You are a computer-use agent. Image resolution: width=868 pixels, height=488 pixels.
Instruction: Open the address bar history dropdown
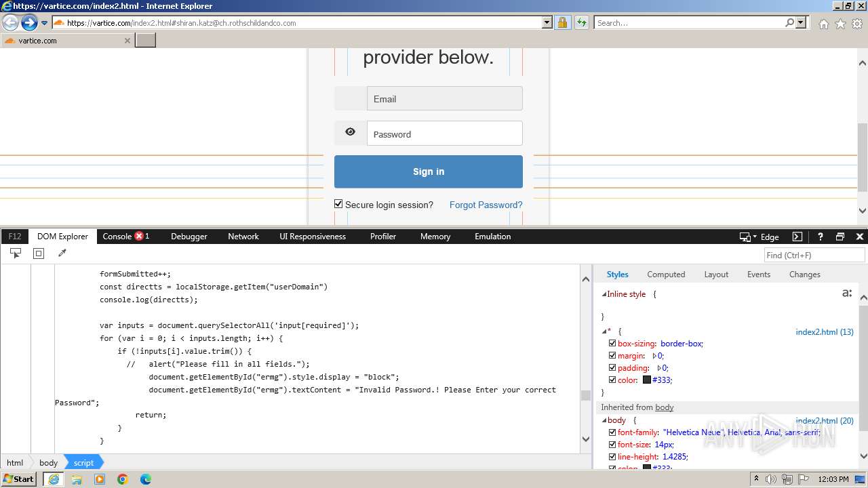click(547, 23)
